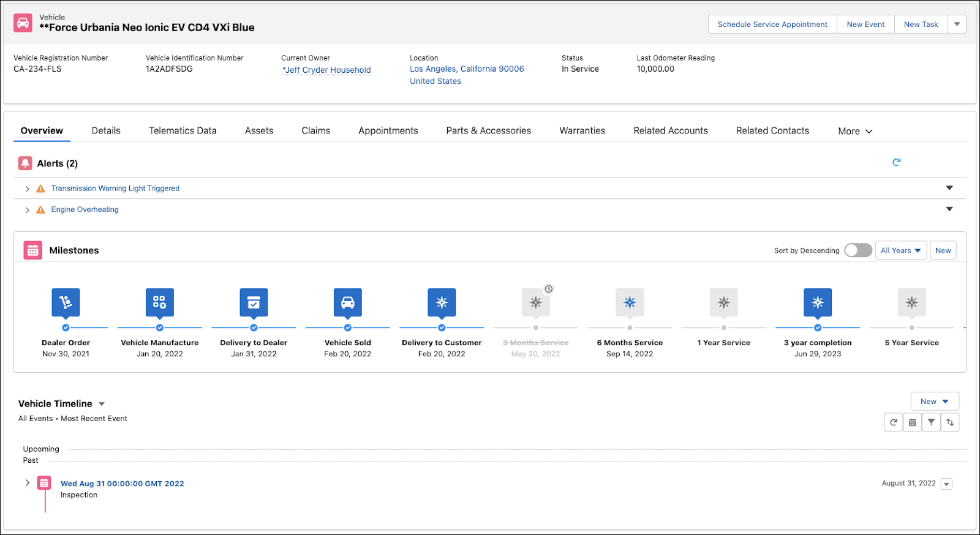Click the 6 Months Service timeline point
This screenshot has height=535, width=980.
[630, 327]
